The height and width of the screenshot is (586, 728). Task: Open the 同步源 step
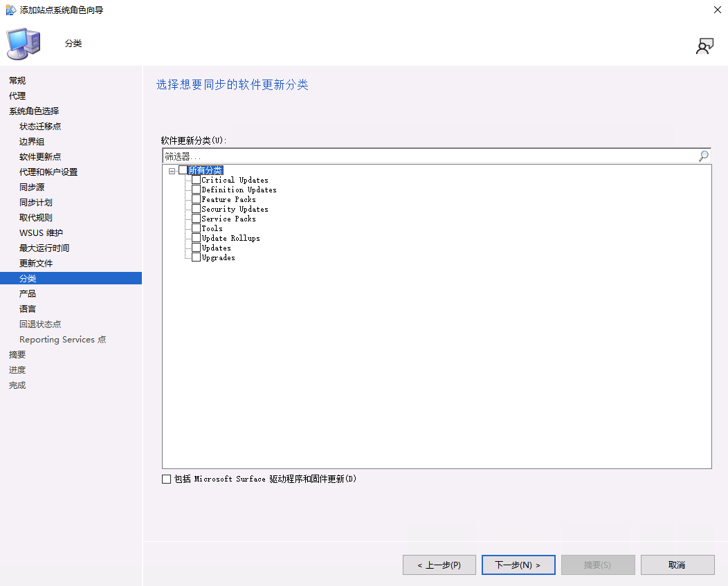click(x=32, y=187)
